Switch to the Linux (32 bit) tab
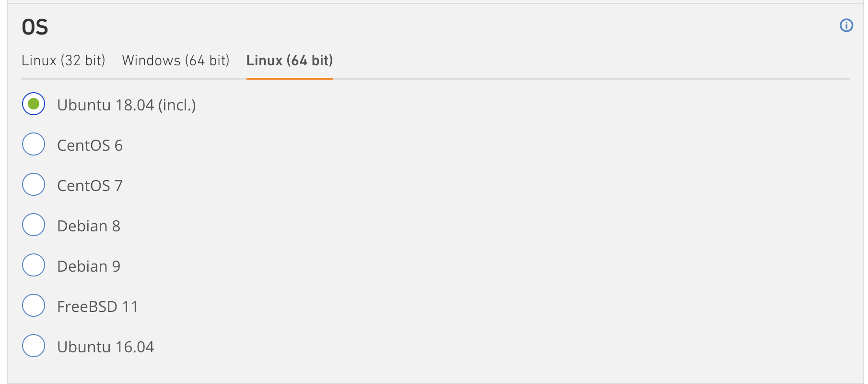868x384 pixels. tap(63, 60)
